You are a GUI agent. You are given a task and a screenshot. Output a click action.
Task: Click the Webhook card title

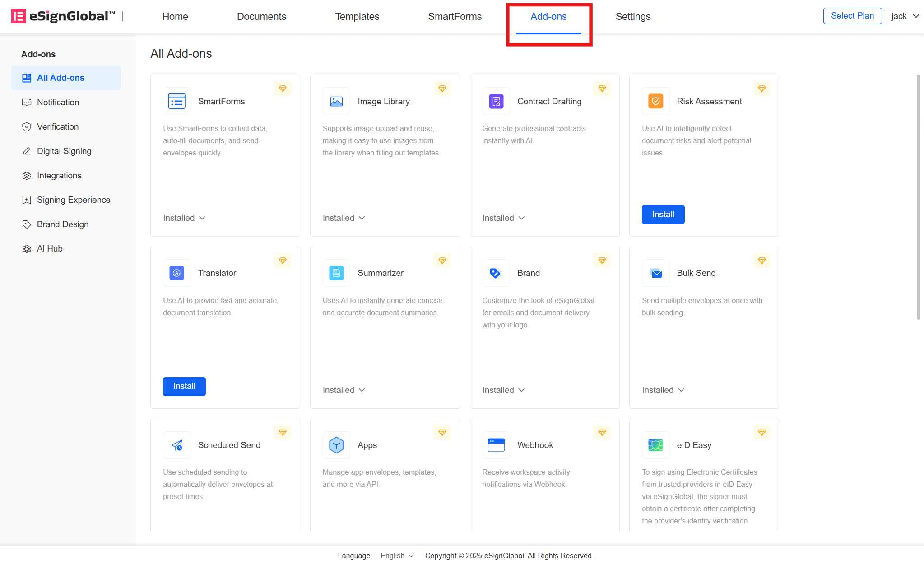click(x=535, y=445)
